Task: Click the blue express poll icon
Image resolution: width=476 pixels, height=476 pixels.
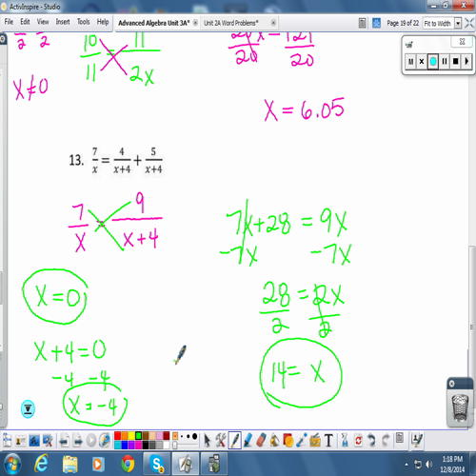Action: [x=376, y=23]
